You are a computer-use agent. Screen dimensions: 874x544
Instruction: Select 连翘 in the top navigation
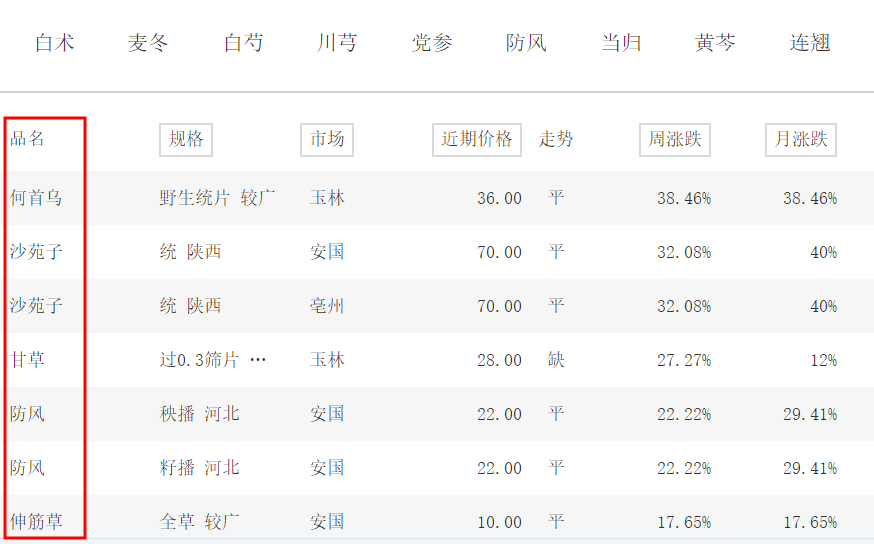point(810,43)
